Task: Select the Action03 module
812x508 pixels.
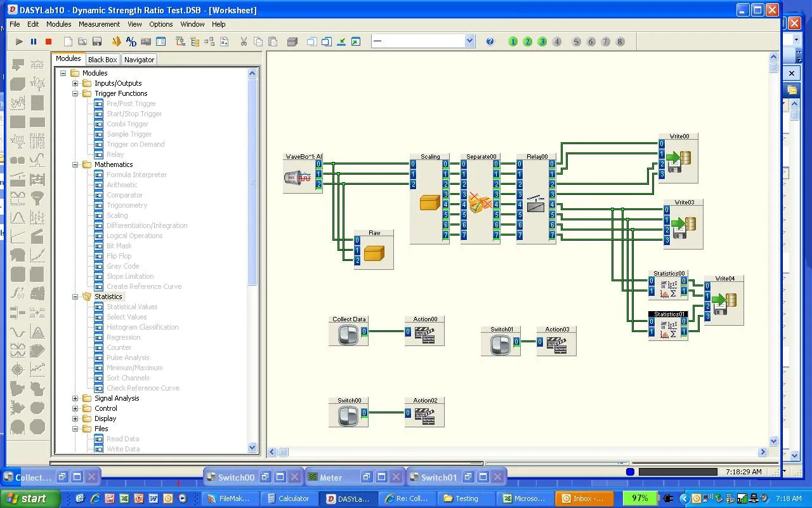Action: pos(556,341)
